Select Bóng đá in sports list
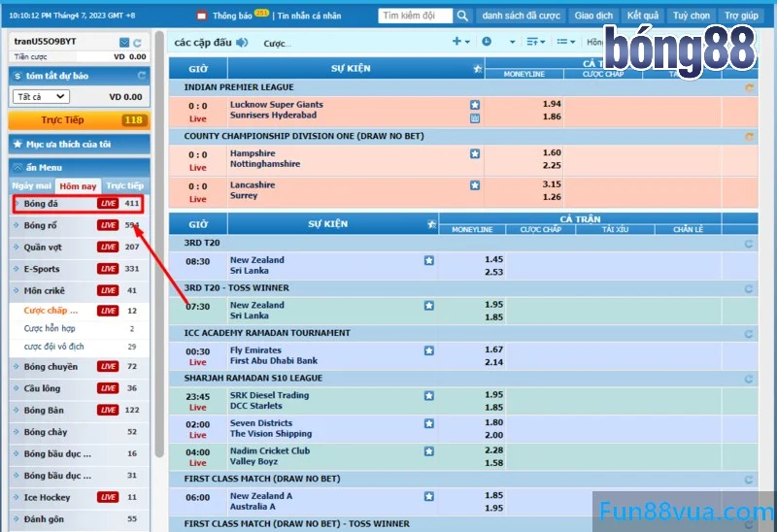This screenshot has width=777, height=532. (x=42, y=204)
